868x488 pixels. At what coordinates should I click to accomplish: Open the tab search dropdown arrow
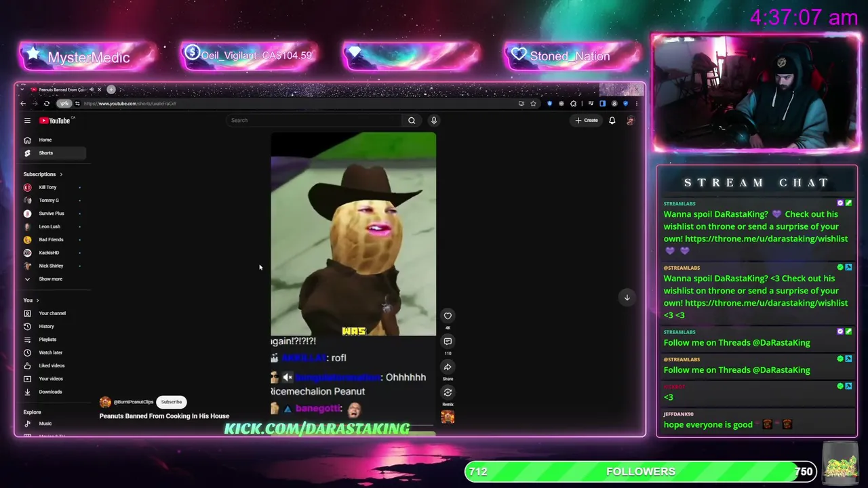point(22,89)
